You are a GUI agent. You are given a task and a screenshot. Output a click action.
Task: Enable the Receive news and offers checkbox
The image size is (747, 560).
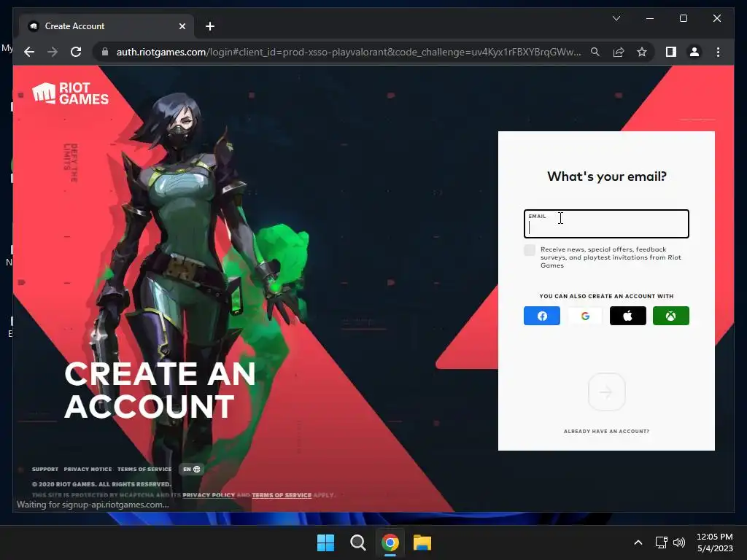point(530,250)
